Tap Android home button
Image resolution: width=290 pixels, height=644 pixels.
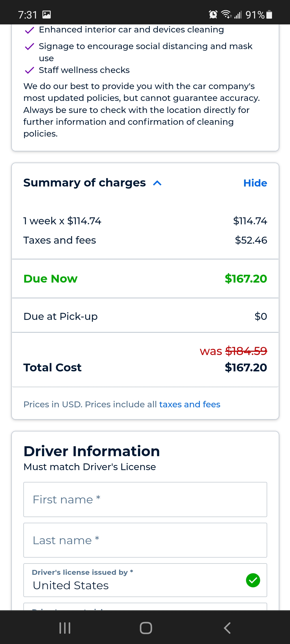pos(146,628)
